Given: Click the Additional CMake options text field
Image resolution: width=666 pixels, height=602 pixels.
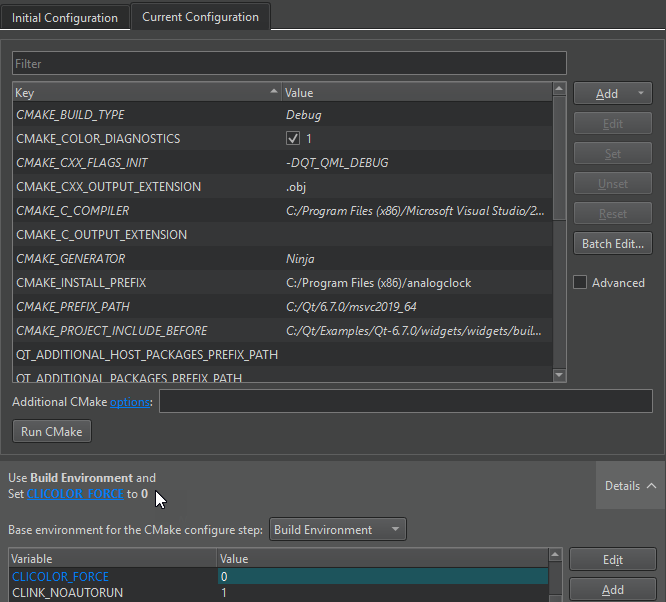Looking at the screenshot, I should tap(405, 402).
